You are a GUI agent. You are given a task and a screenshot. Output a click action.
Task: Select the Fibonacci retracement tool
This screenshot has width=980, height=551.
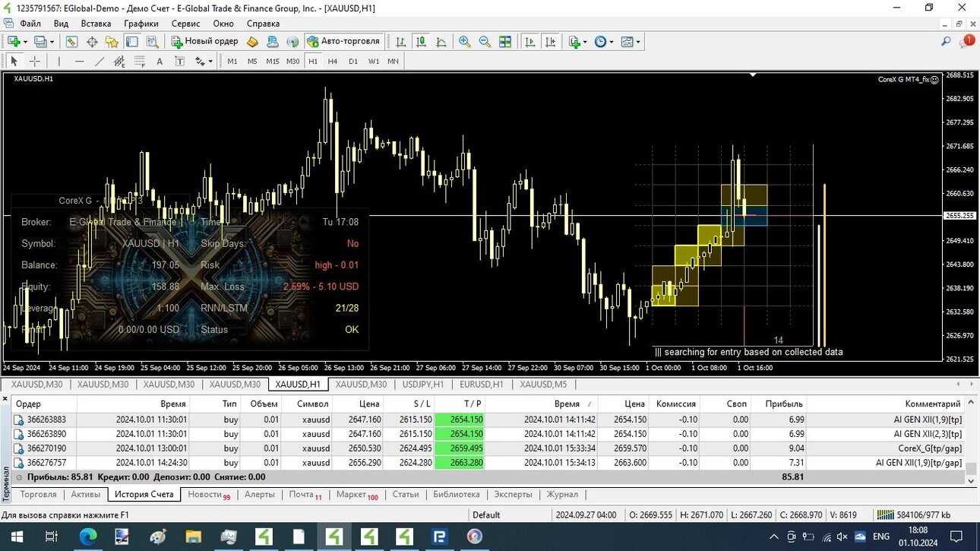[140, 62]
